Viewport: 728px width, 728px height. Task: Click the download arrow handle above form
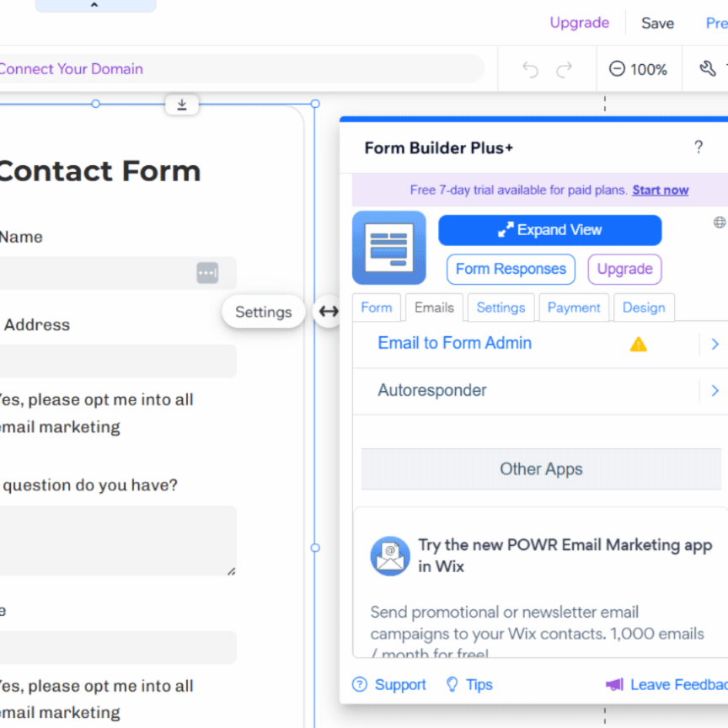[x=182, y=104]
